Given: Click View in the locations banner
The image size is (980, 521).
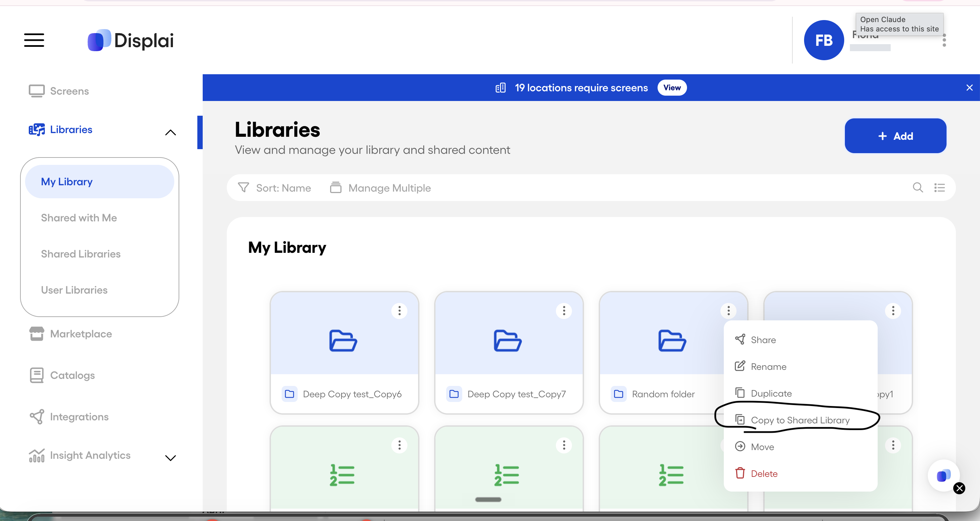Looking at the screenshot, I should (x=672, y=88).
